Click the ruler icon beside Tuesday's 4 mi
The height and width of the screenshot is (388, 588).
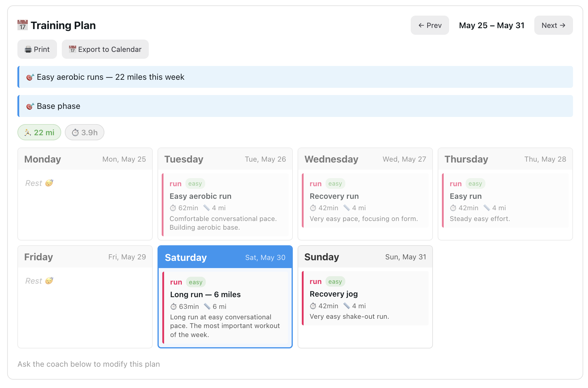(206, 208)
